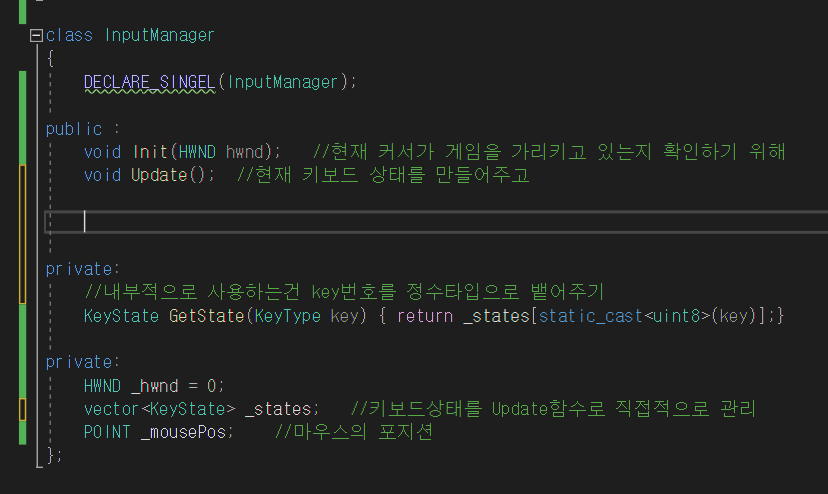Click the comment above GetState
The height and width of the screenshot is (494, 828).
(x=344, y=292)
